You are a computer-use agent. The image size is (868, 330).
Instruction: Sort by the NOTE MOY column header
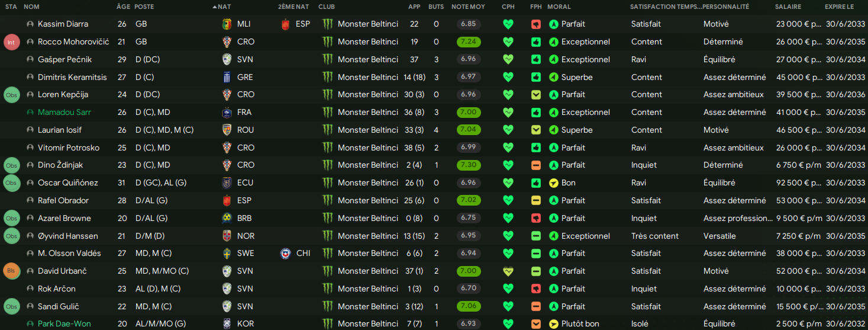468,7
